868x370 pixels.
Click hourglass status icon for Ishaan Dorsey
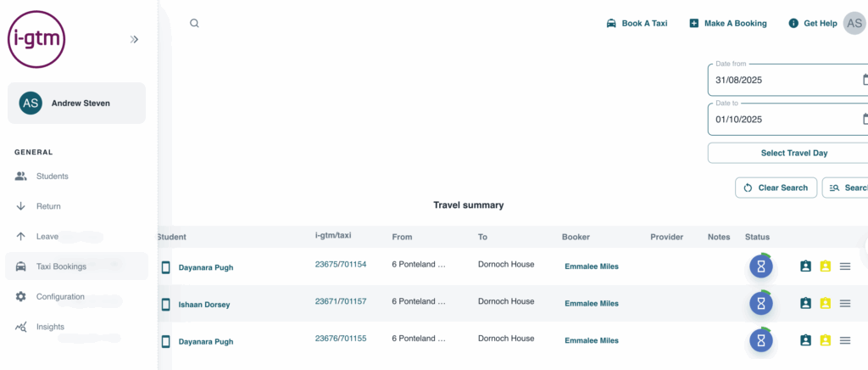coord(761,303)
